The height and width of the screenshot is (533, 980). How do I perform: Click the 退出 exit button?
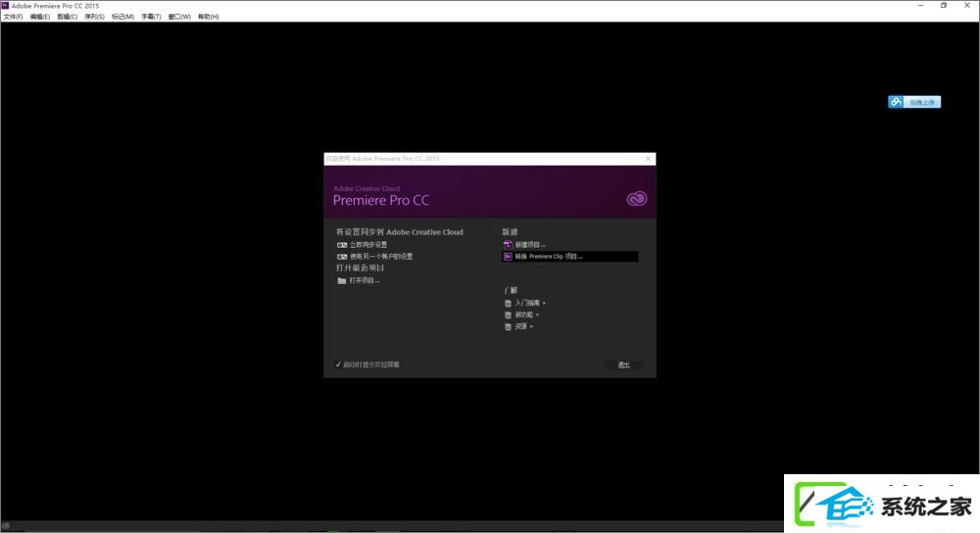tap(623, 364)
